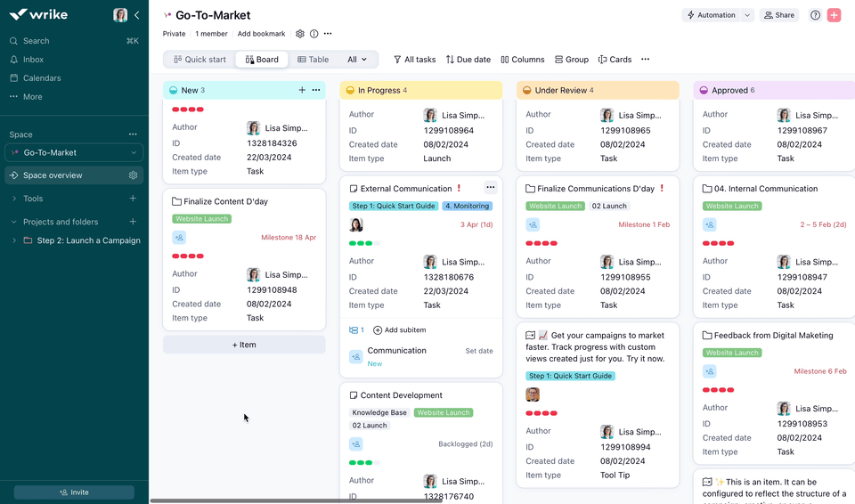Open External Communication card options ellipsis
Viewport: 855px width, 504px height.
pyautogui.click(x=490, y=188)
